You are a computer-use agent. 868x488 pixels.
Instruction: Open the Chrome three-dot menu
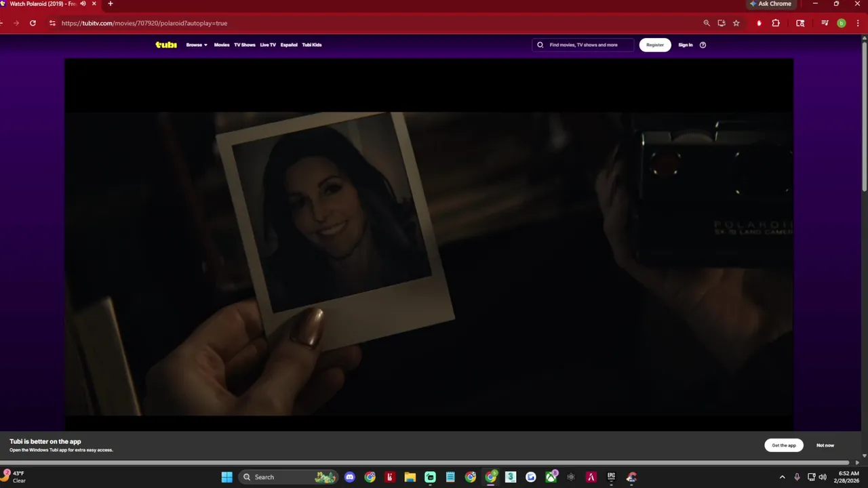pyautogui.click(x=858, y=23)
